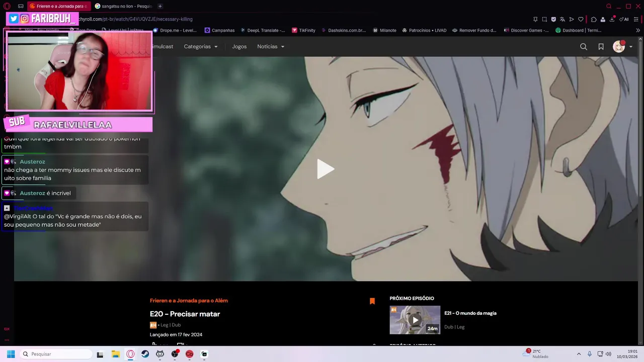Click the taskbar Pesquisar search box
This screenshot has width=644, height=362.
[x=56, y=354]
